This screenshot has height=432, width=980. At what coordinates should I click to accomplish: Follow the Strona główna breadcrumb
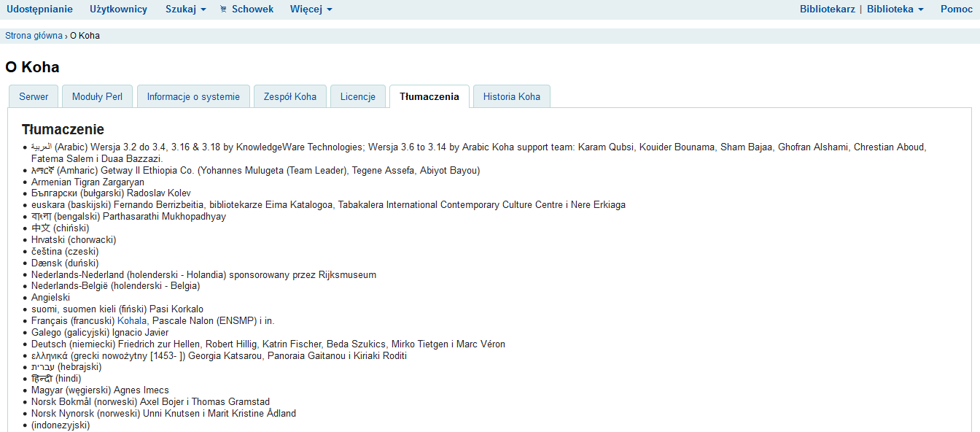click(x=34, y=36)
